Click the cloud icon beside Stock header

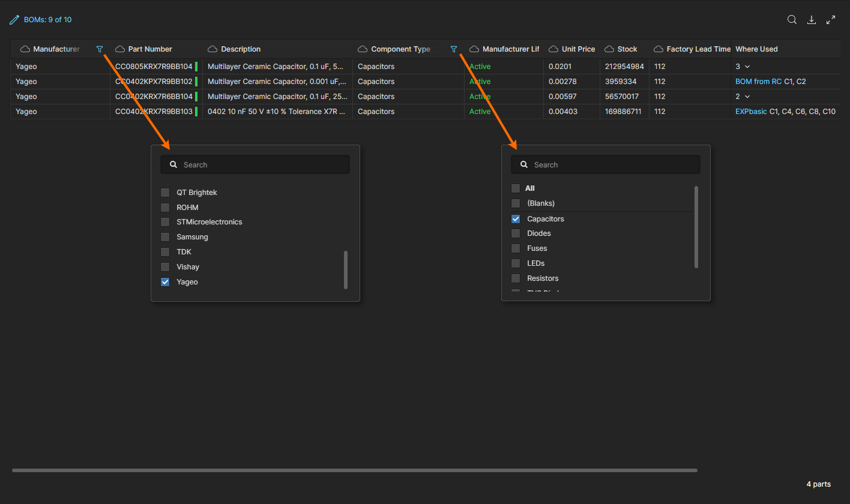click(609, 49)
